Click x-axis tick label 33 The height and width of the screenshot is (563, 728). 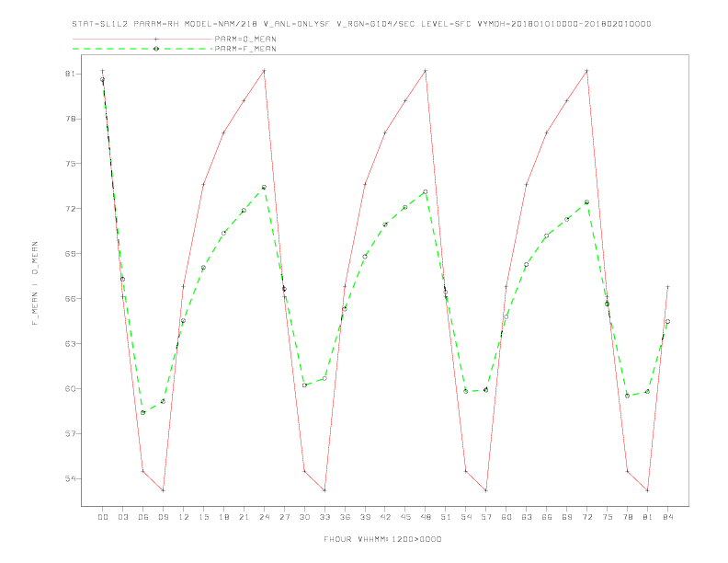[324, 517]
